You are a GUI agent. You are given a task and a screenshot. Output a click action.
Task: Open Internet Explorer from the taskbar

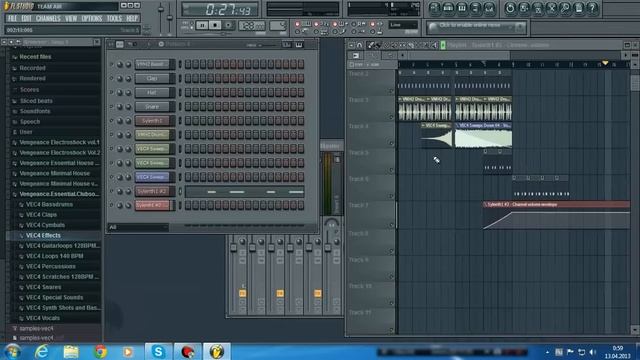coord(42,351)
